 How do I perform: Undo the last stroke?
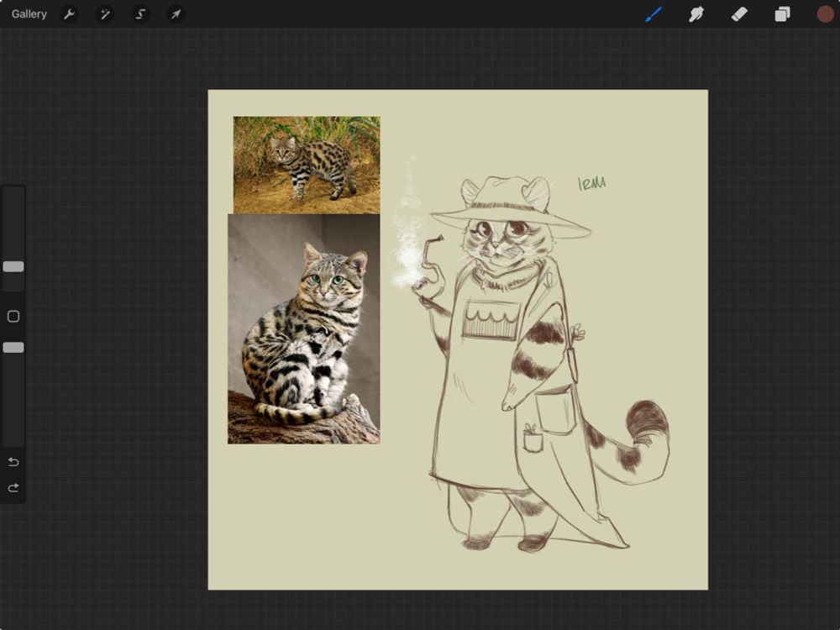[13, 462]
